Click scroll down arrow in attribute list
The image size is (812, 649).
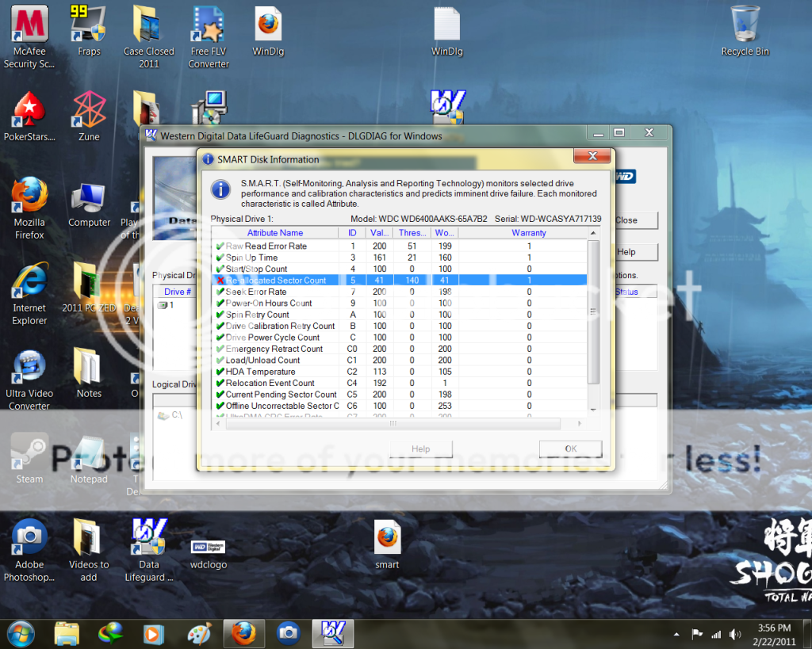click(x=593, y=410)
